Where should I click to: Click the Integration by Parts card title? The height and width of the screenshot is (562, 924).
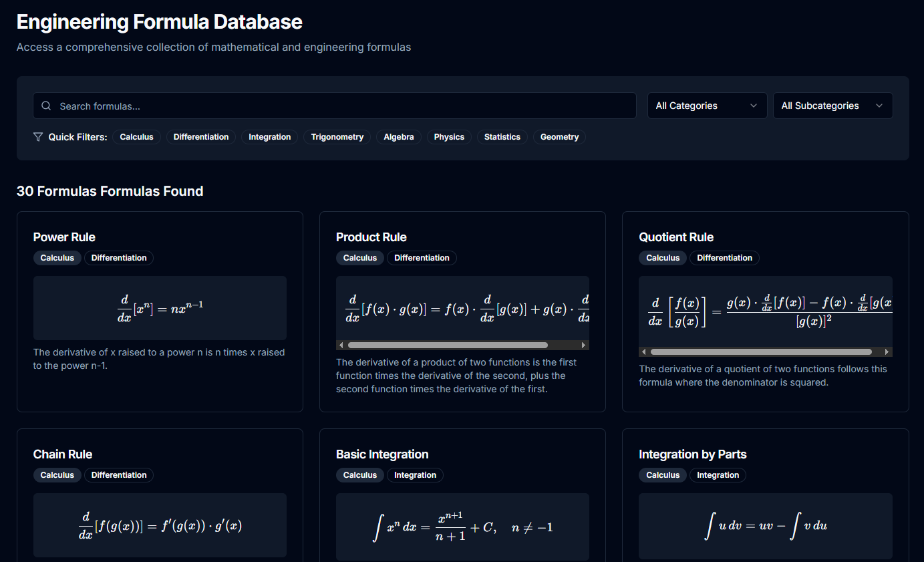tap(693, 454)
